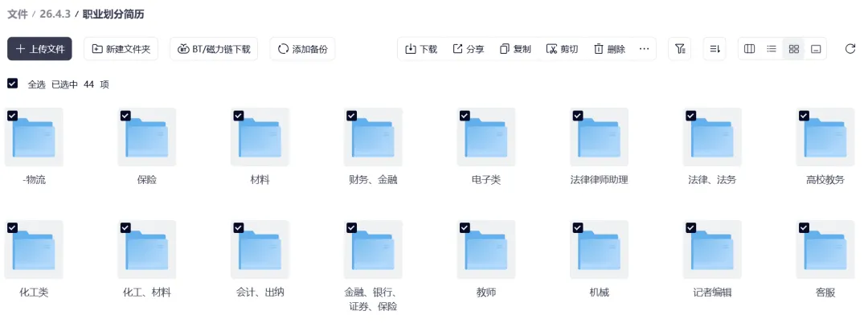Select the 客服 folder icon
This screenshot has height=323, width=868.
coord(825,250)
